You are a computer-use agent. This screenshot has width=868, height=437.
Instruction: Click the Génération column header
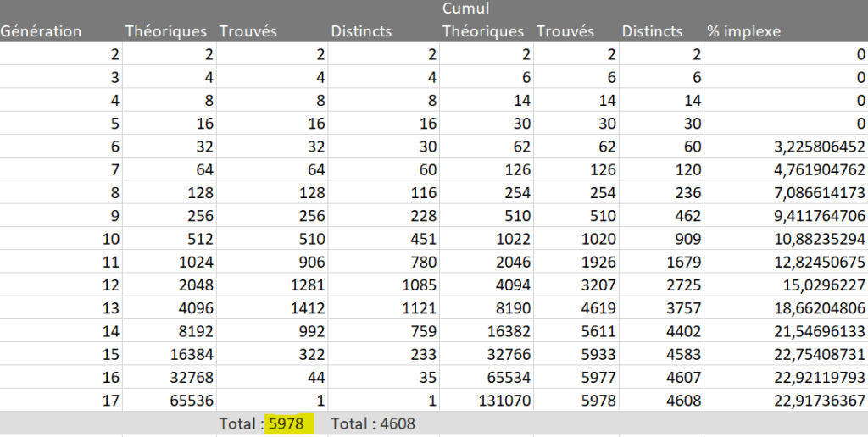[42, 31]
